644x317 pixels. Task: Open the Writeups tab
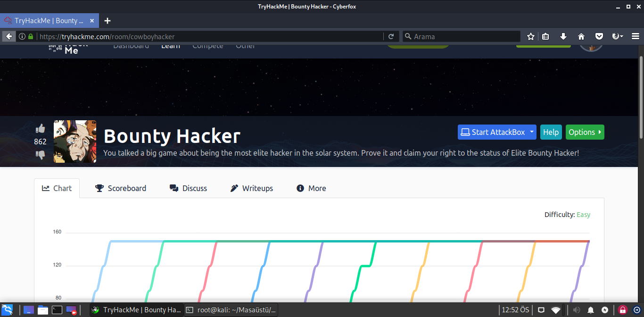point(252,188)
